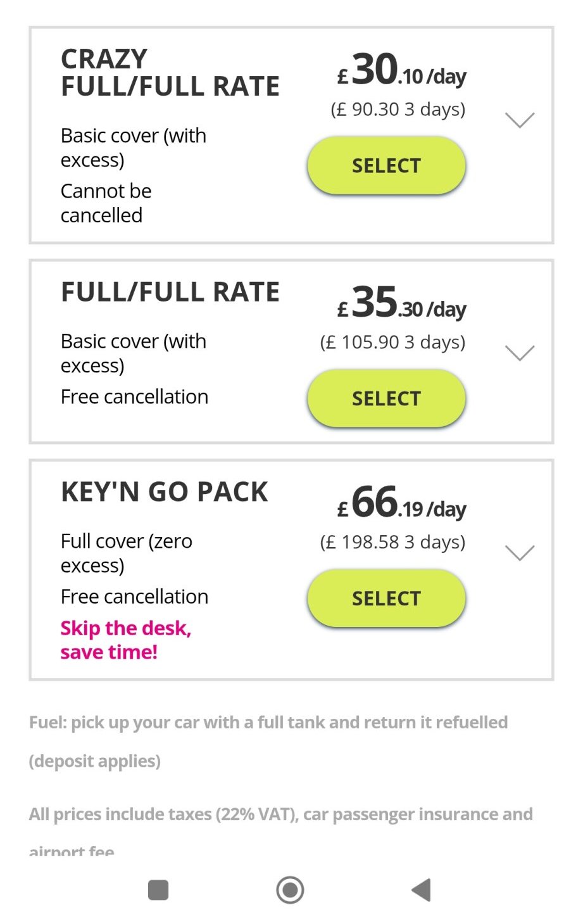Screen dimensions: 583x924
Task: Select the Key'n Go Pack offer
Action: pyautogui.click(x=386, y=598)
